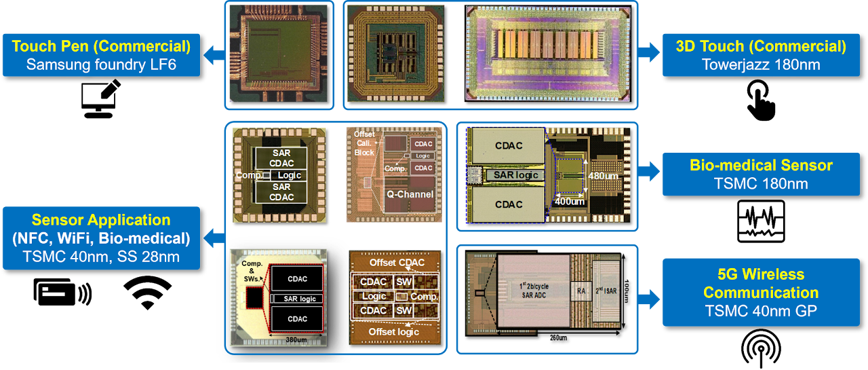The image size is (868, 370).
Task: Select the Touch Pen (Commercial) box
Action: (x=102, y=55)
